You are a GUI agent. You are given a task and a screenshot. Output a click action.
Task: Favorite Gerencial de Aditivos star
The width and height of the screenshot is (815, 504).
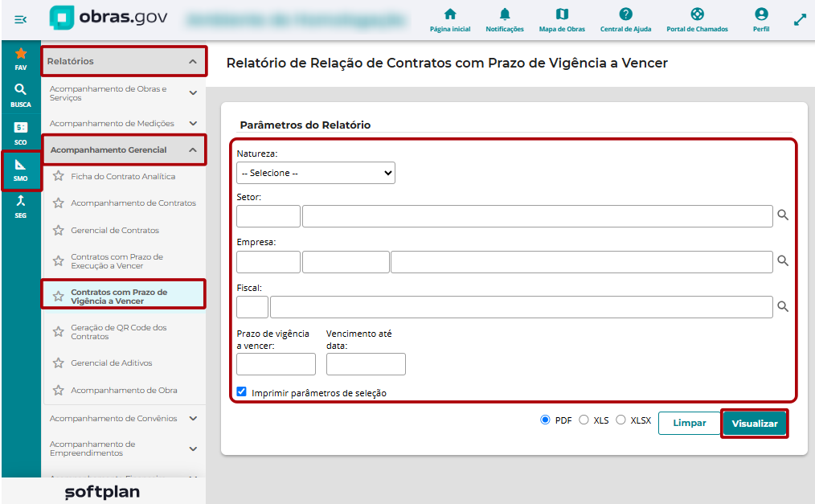click(58, 363)
